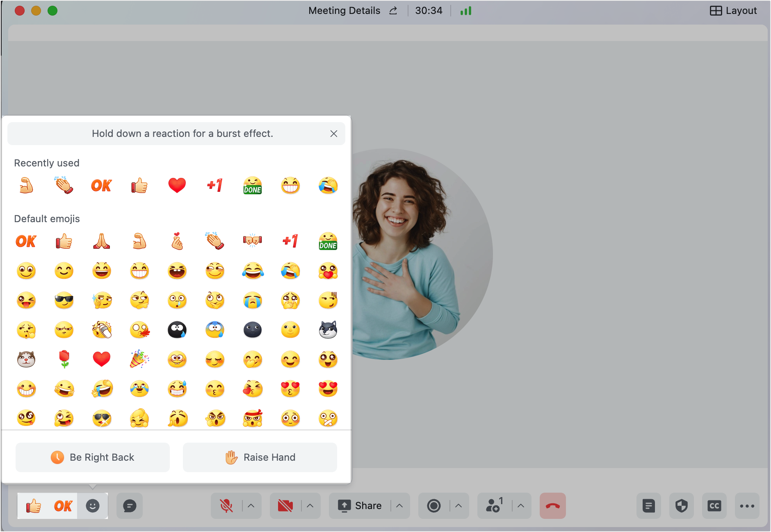The image size is (771, 532).
Task: Start a meeting recording
Action: [434, 506]
